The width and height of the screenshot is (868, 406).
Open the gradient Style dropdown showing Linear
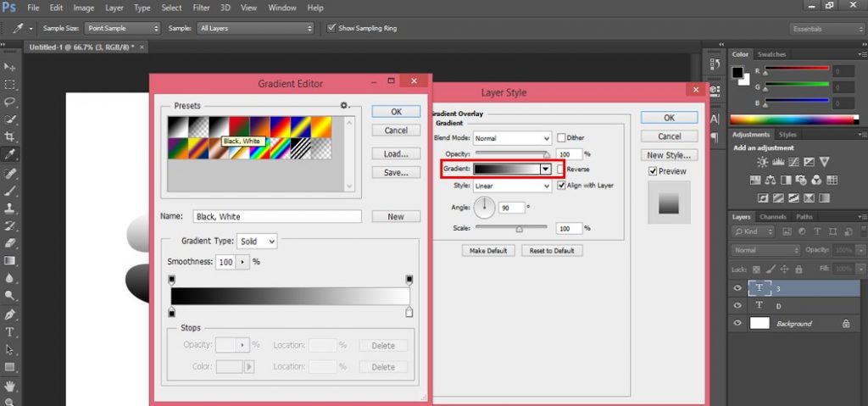click(512, 185)
